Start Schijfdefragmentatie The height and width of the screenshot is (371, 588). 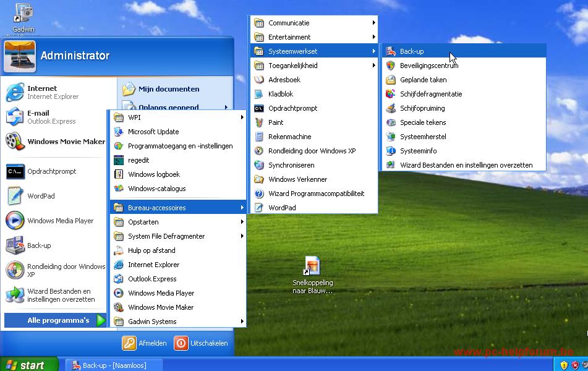click(464, 94)
